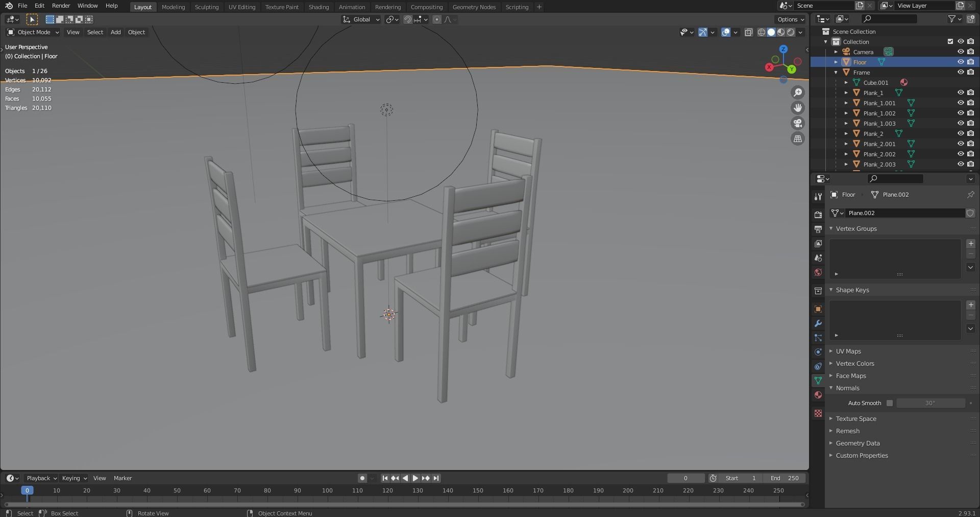Open viewport Add menu

click(x=115, y=32)
